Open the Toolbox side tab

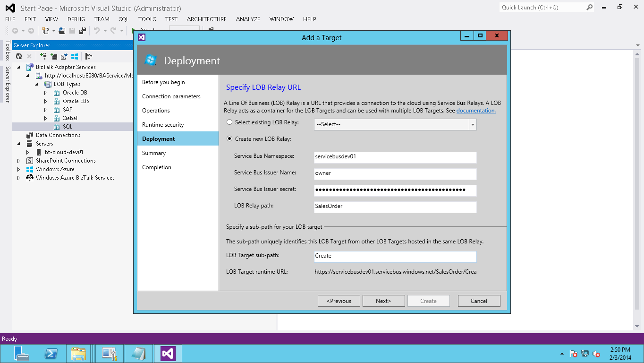tap(7, 50)
